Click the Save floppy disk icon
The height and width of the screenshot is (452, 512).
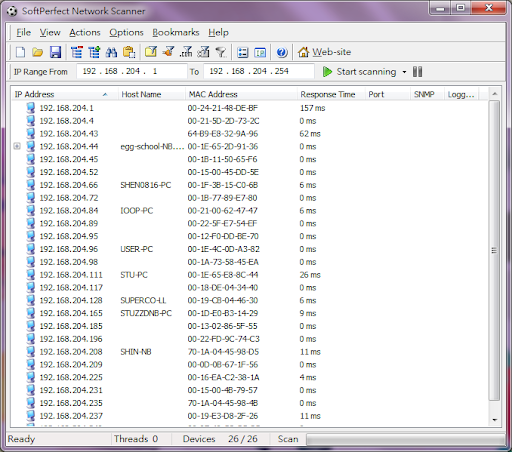(x=55, y=52)
